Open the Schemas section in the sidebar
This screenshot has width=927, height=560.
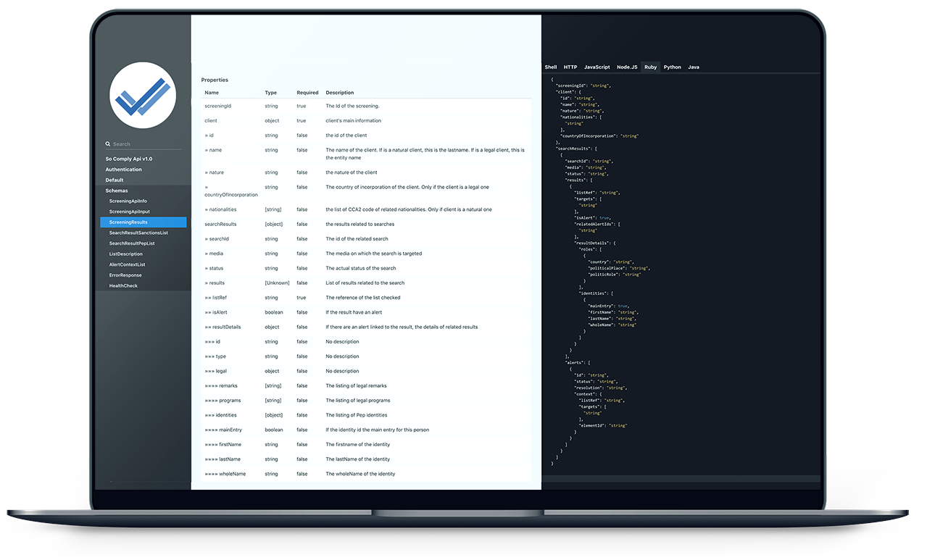click(117, 191)
